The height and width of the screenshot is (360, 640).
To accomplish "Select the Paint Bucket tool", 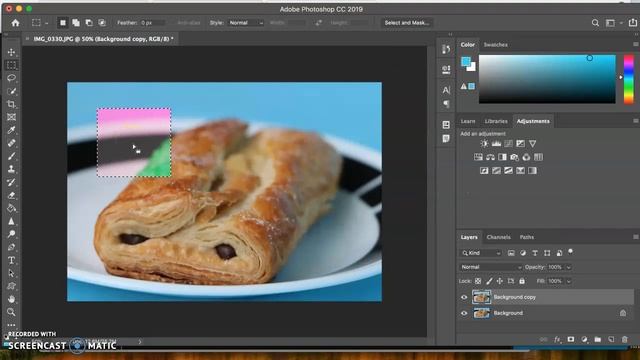I will (x=11, y=208).
